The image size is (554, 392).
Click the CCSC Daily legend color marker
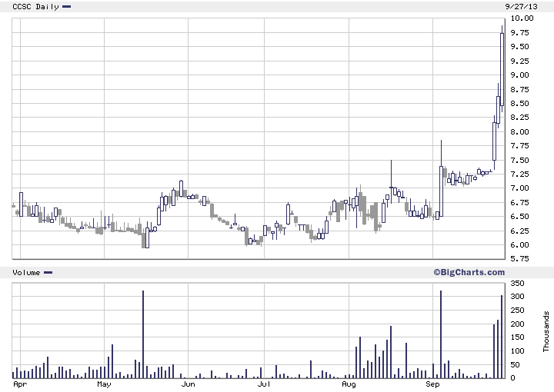pos(67,7)
